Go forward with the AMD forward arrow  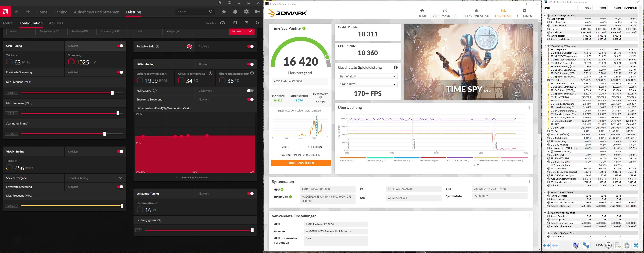[28, 12]
